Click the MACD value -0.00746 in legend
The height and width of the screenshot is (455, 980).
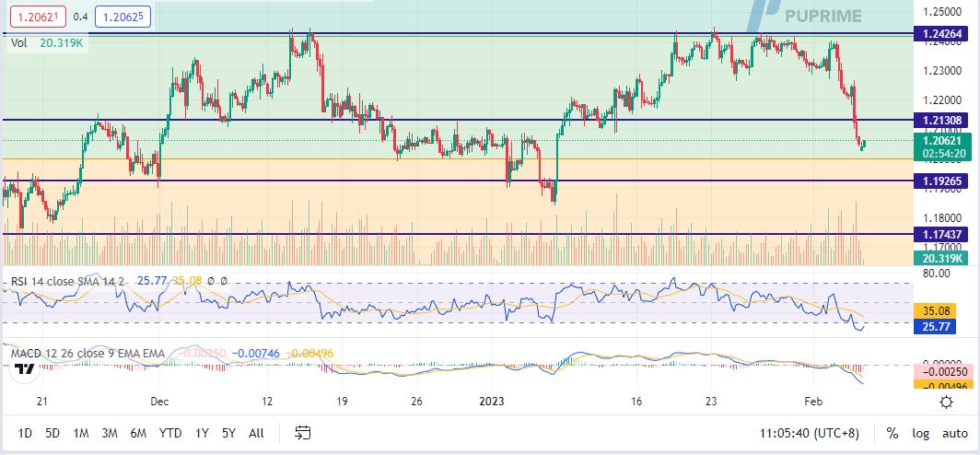[x=254, y=354]
